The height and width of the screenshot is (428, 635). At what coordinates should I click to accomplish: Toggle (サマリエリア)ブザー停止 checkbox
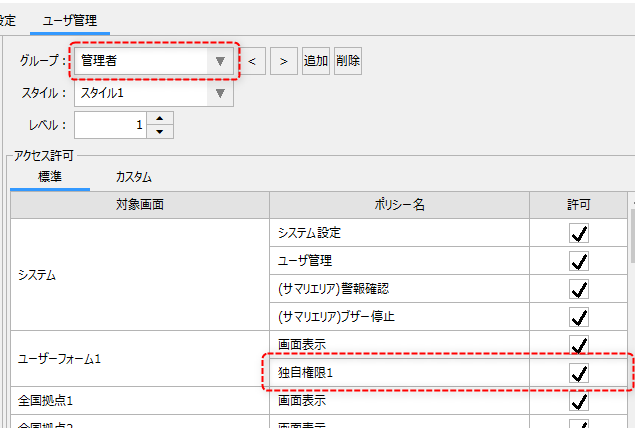point(578,317)
